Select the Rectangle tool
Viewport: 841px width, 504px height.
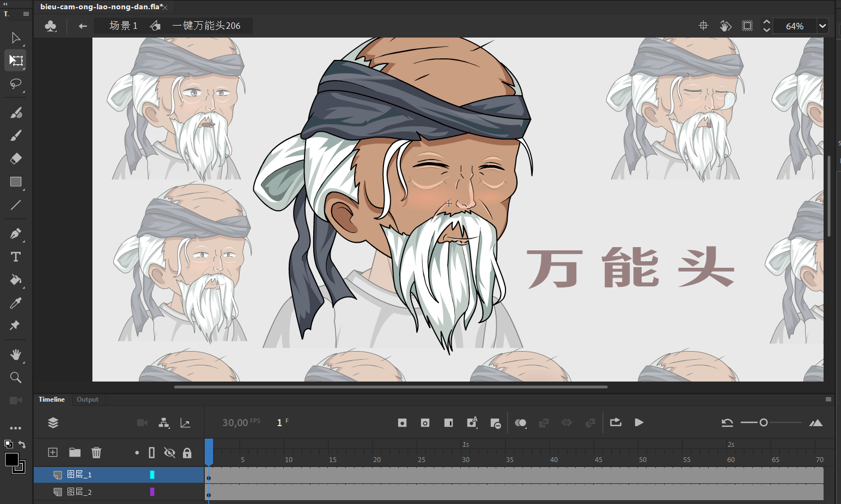pos(15,182)
